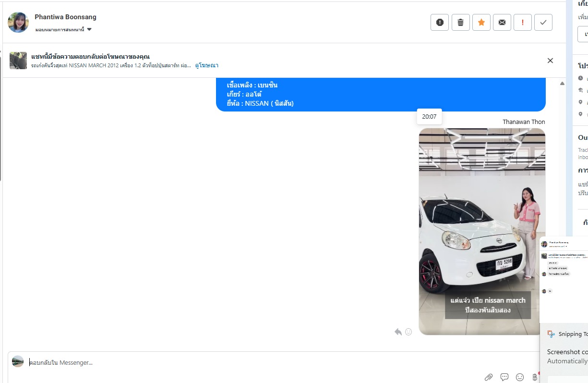The width and height of the screenshot is (588, 383).
Task: Open saved replies speech bubble icon
Action: point(504,377)
